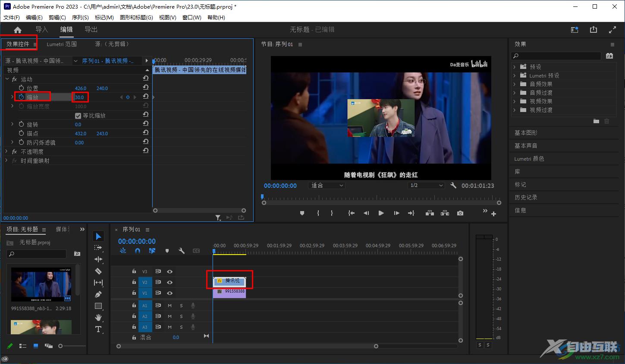This screenshot has height=364, width=625.
Task: Toggle 缩放 animation stopwatch
Action: 21,97
